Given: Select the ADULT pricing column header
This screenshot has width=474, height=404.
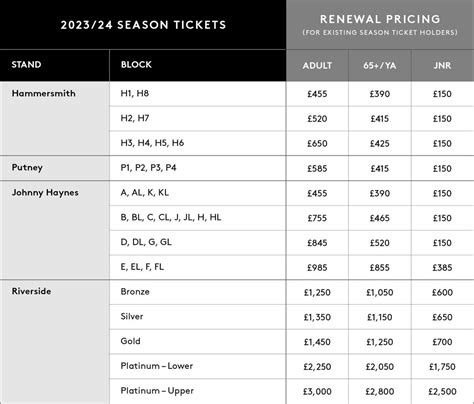Looking at the screenshot, I should click(317, 65).
